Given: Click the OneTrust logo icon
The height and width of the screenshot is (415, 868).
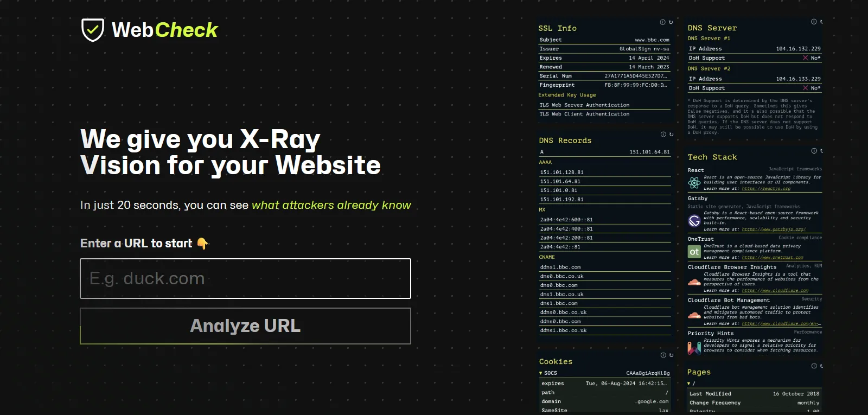Looking at the screenshot, I should [x=694, y=252].
